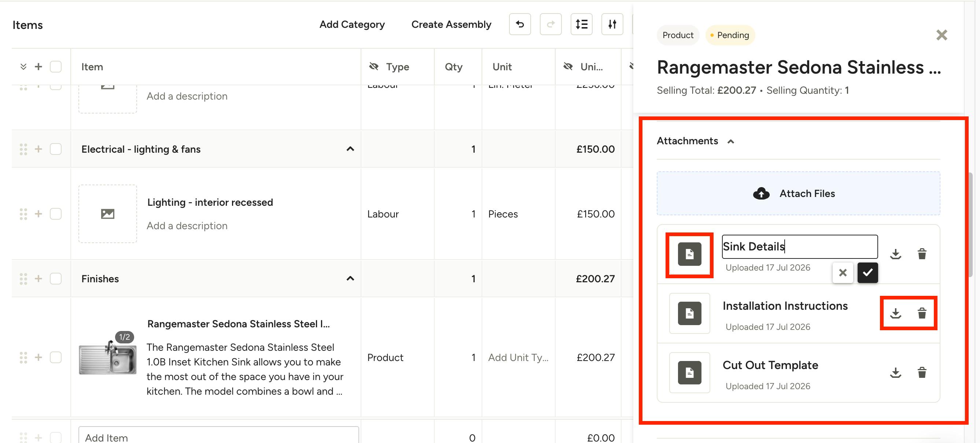Click the Create Assembly button
The width and height of the screenshot is (980, 443).
pos(451,24)
